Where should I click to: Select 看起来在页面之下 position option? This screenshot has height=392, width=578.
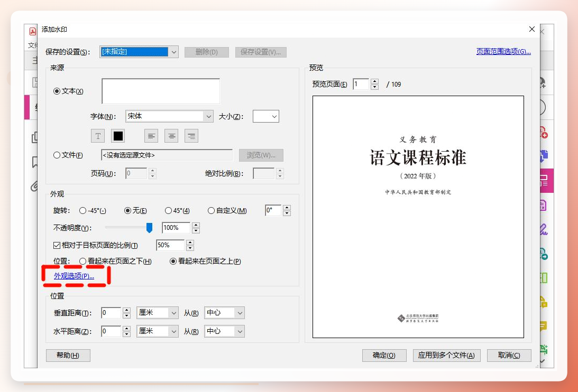click(83, 261)
